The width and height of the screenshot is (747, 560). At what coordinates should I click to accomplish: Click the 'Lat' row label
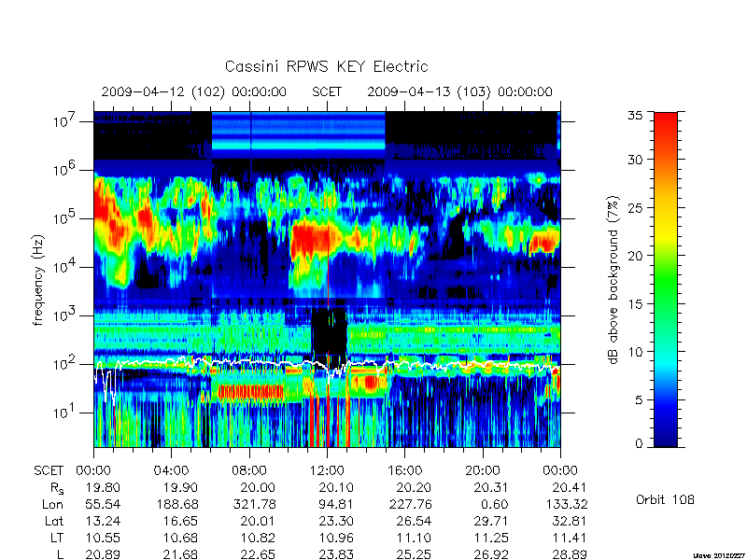pos(54,521)
